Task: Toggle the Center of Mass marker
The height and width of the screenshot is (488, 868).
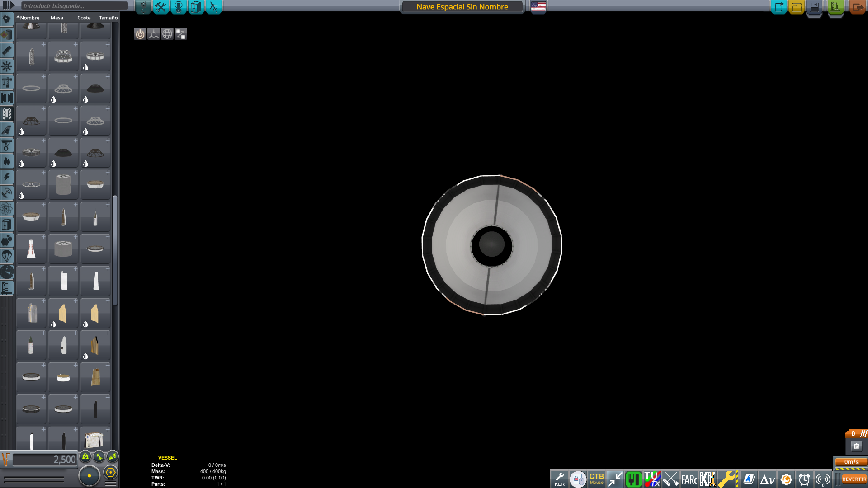Action: (85, 457)
